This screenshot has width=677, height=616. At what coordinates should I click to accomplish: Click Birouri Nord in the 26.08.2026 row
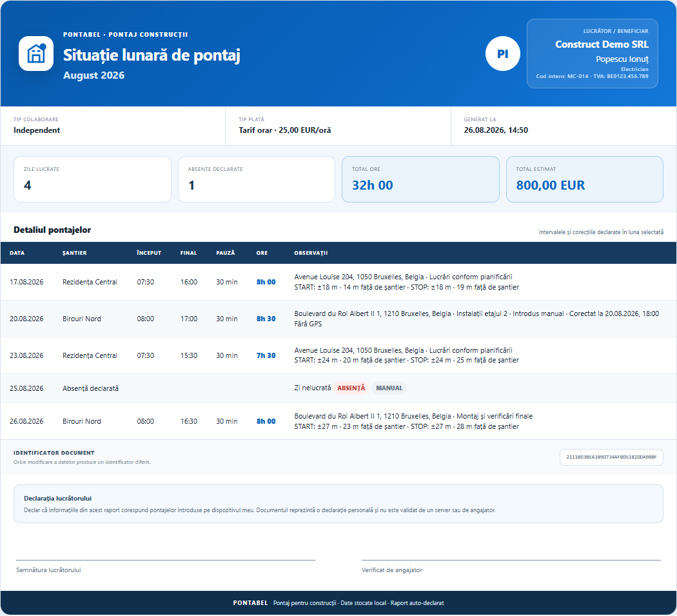(82, 421)
